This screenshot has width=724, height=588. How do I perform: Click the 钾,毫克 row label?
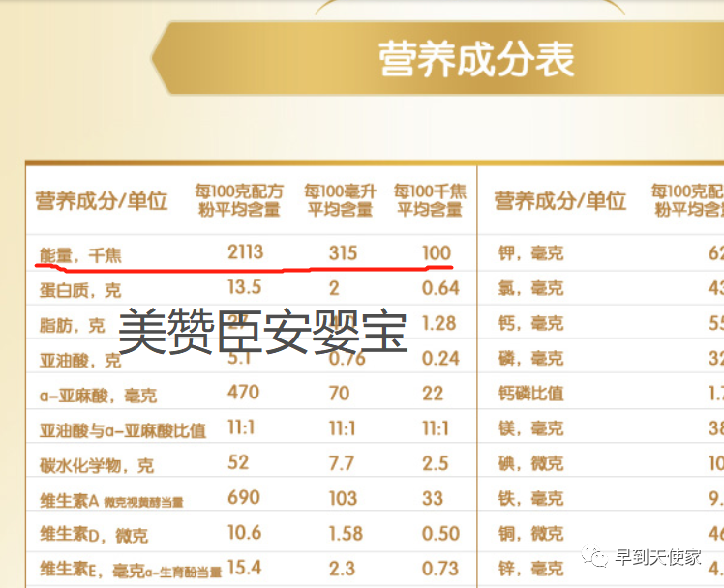tap(531, 253)
